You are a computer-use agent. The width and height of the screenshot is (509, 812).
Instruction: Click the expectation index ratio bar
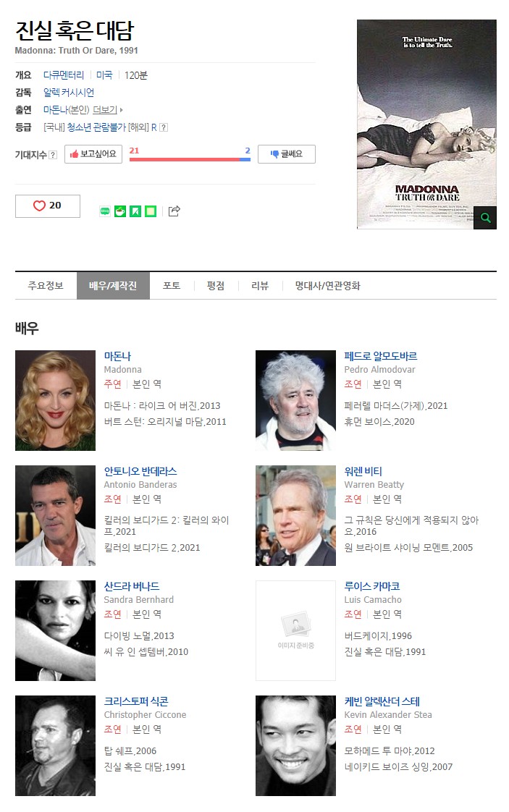[x=190, y=159]
